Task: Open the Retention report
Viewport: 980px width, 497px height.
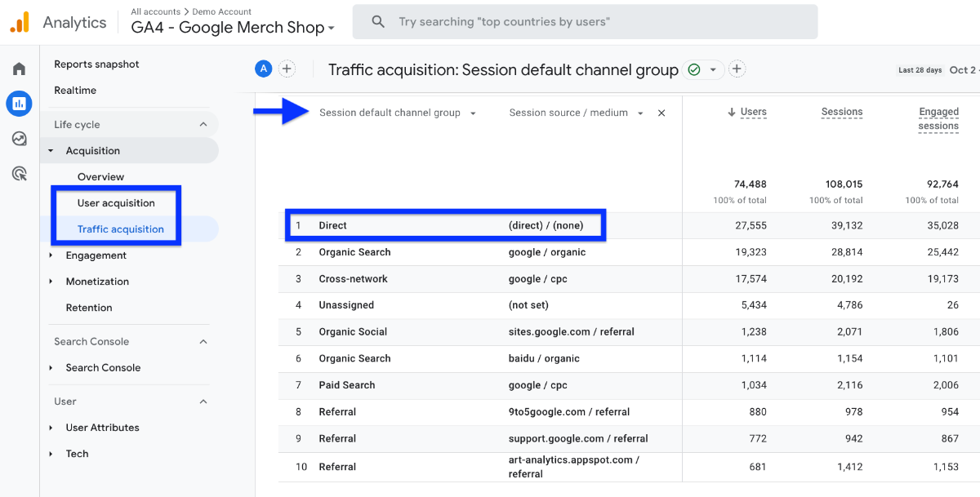Action: pyautogui.click(x=89, y=308)
